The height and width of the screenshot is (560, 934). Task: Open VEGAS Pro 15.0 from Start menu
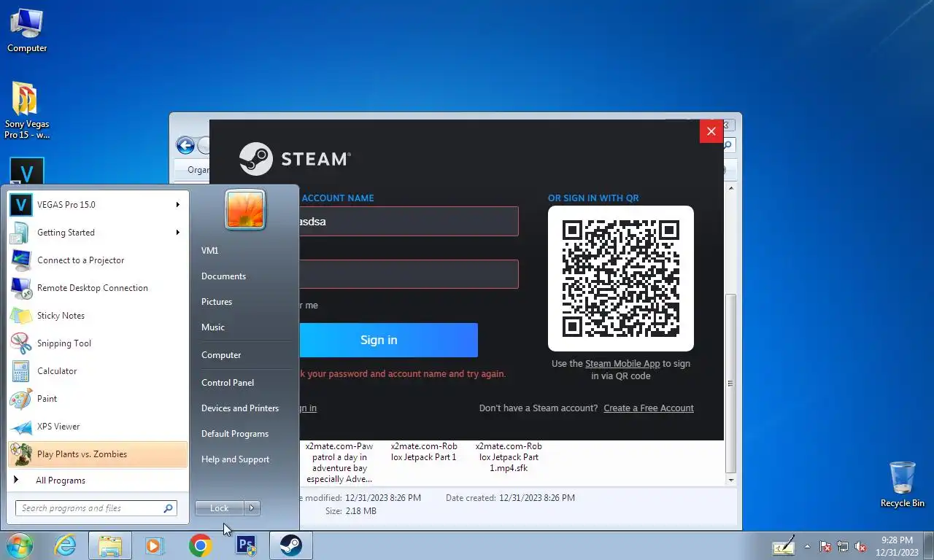(x=97, y=205)
